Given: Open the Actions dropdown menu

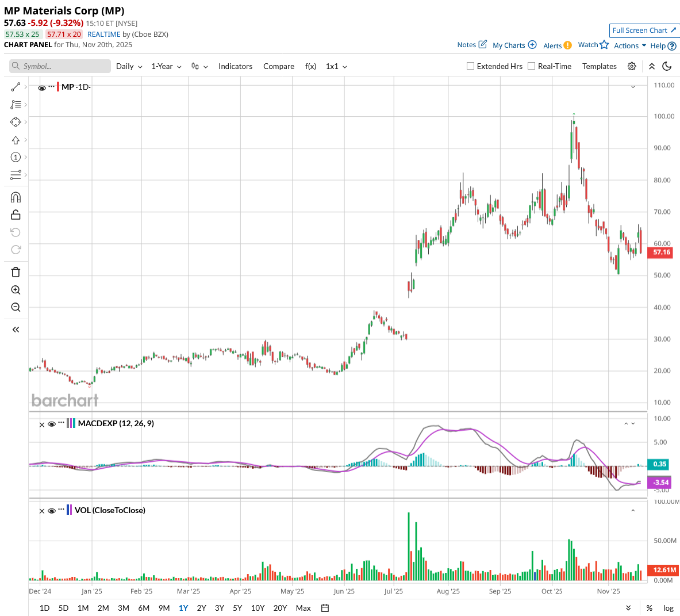Looking at the screenshot, I should coord(629,45).
